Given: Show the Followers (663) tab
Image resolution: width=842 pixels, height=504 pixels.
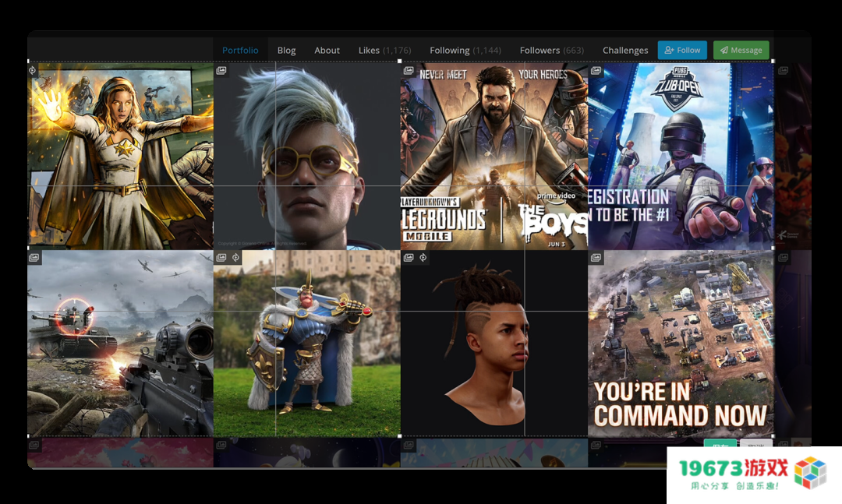Looking at the screenshot, I should coord(551,51).
